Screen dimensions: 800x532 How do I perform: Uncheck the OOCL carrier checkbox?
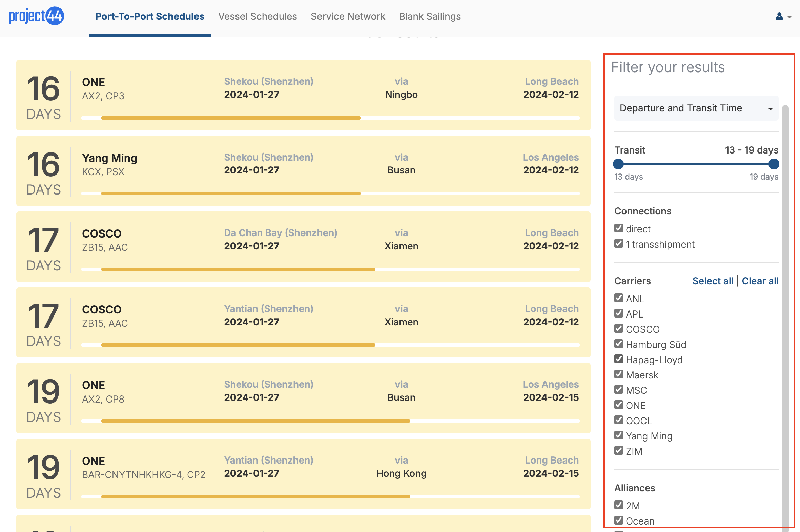coord(618,421)
